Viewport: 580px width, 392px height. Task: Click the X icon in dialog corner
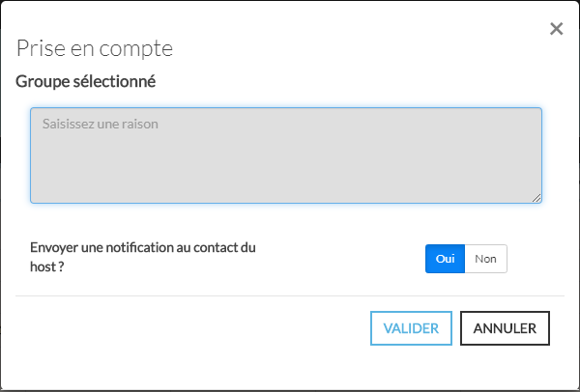point(556,29)
